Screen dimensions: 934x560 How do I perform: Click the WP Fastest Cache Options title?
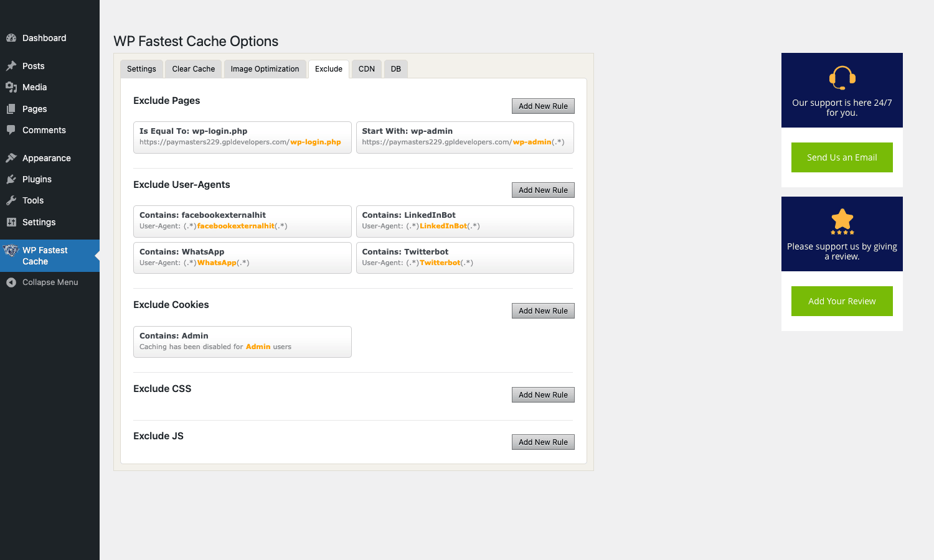pos(196,41)
